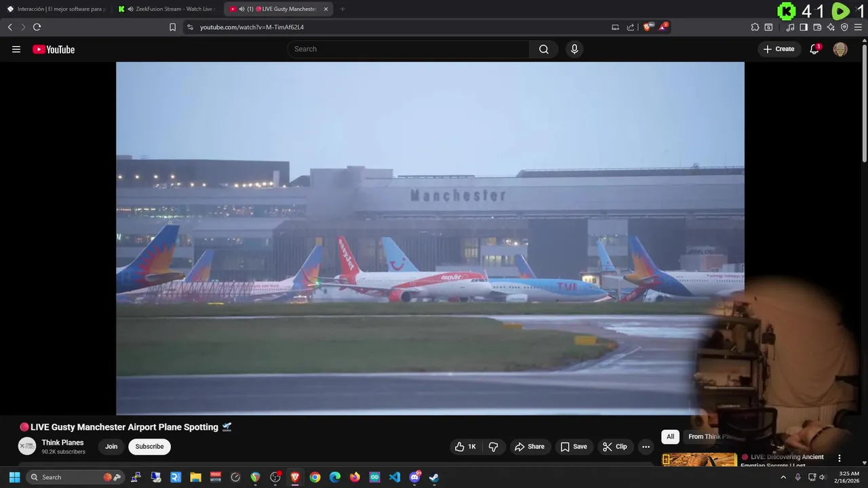
Task: Click the cast/install screen icon in address bar
Action: [x=615, y=27]
